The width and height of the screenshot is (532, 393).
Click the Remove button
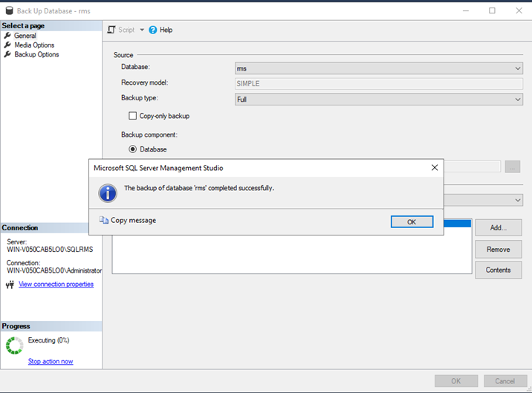[499, 250]
